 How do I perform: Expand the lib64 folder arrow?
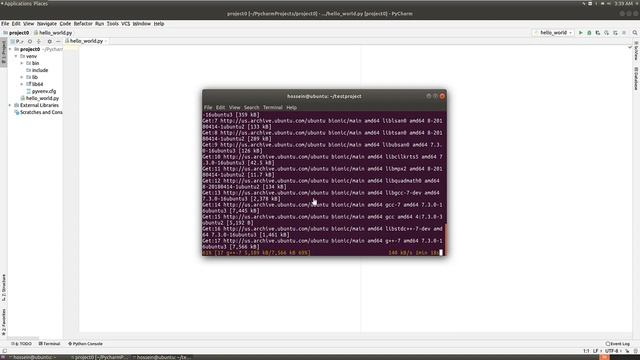point(22,84)
